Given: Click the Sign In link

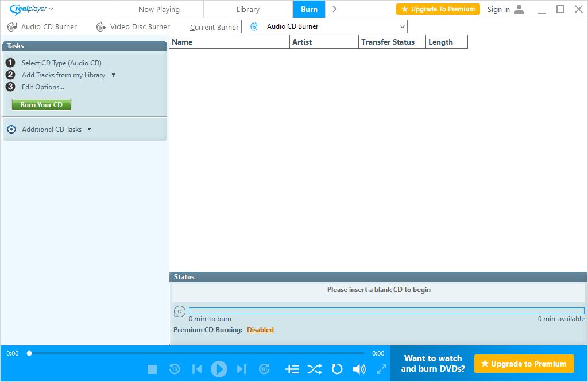Looking at the screenshot, I should (498, 9).
